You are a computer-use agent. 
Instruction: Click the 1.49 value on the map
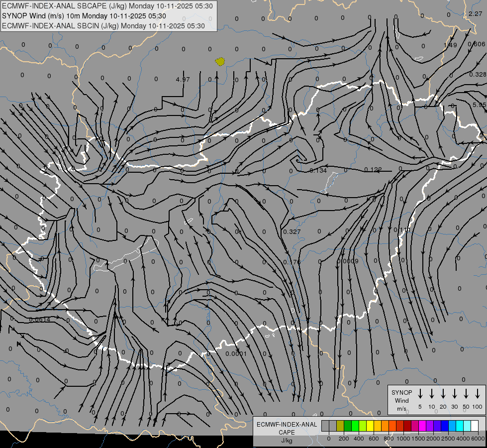click(x=450, y=45)
